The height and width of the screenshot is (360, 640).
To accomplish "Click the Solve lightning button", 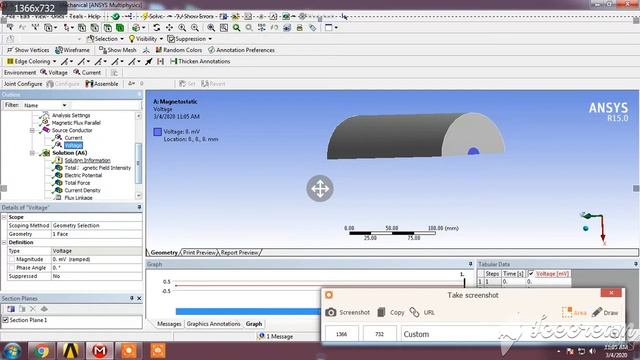I will pos(153,16).
